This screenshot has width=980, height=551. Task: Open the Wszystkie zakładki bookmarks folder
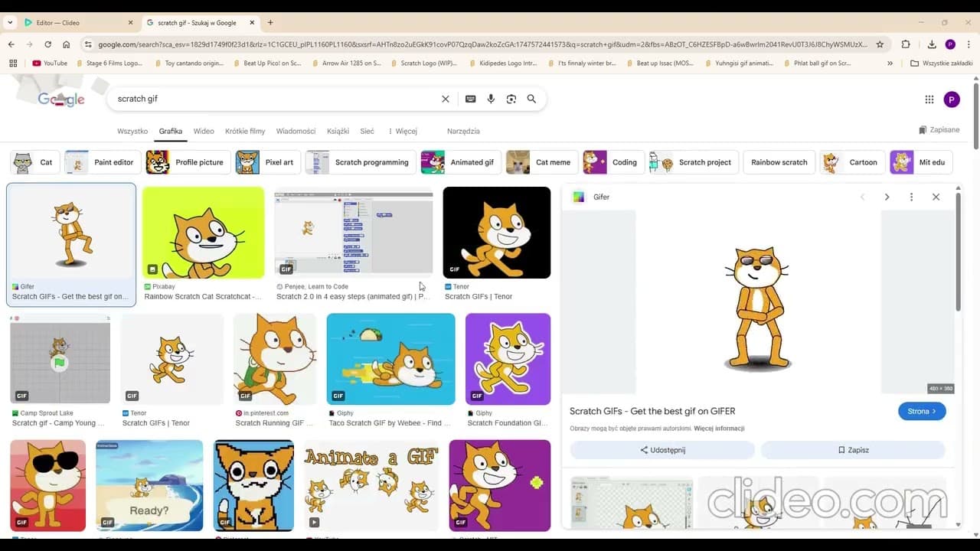[x=941, y=64]
